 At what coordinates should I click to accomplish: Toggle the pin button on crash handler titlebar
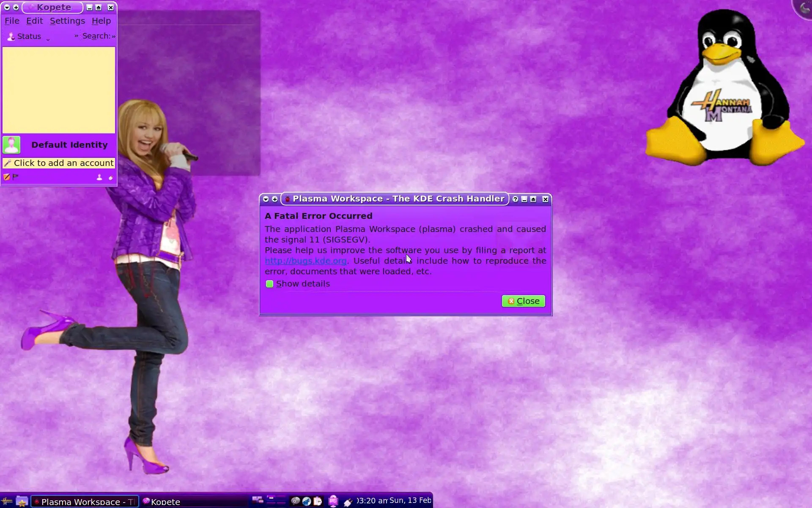pos(275,199)
